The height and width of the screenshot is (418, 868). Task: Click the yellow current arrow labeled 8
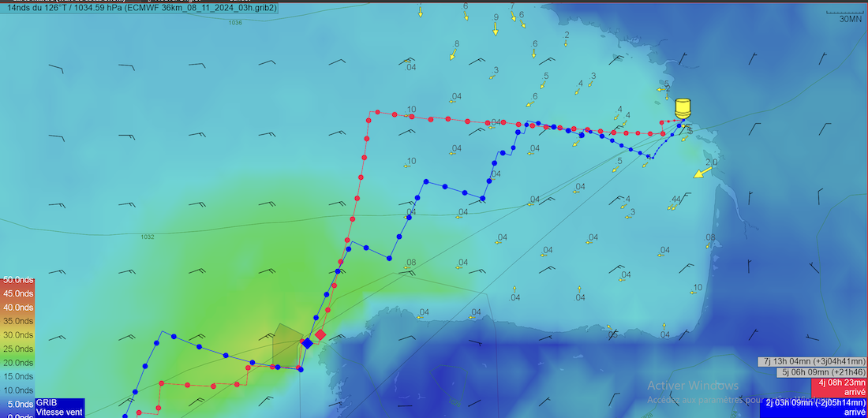[x=454, y=54]
